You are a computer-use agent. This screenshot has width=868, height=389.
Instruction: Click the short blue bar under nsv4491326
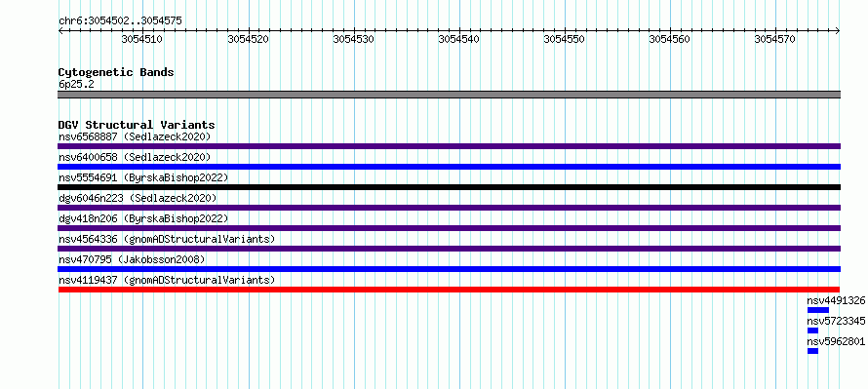[x=818, y=310]
